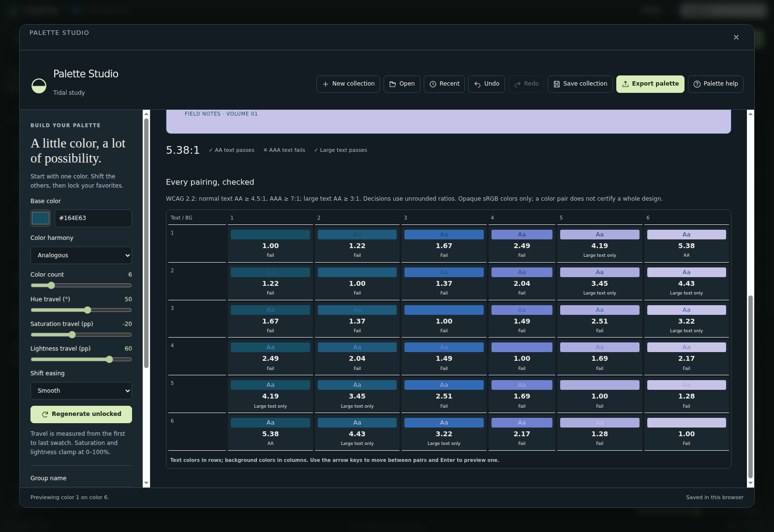The width and height of the screenshot is (774, 532).
Task: Select pairing text 6 on background 3 (3.22)
Action: (444, 432)
